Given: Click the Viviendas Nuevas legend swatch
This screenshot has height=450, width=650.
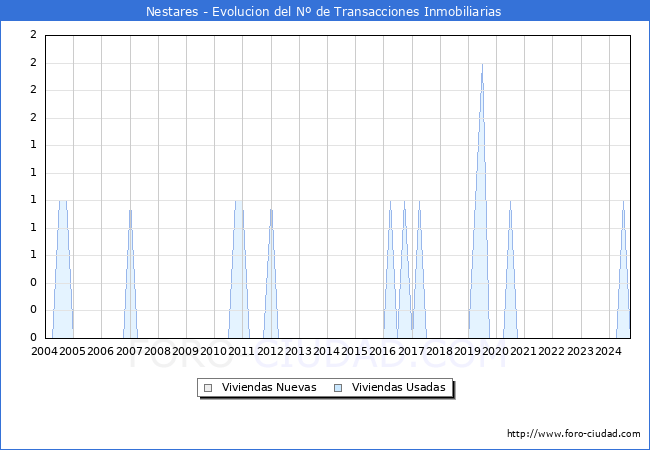Looking at the screenshot, I should click(208, 388).
